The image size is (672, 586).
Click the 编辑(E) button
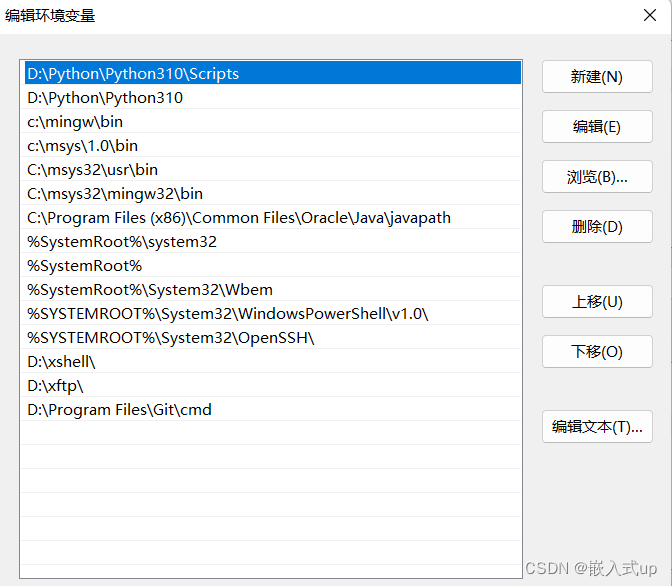pyautogui.click(x=597, y=126)
